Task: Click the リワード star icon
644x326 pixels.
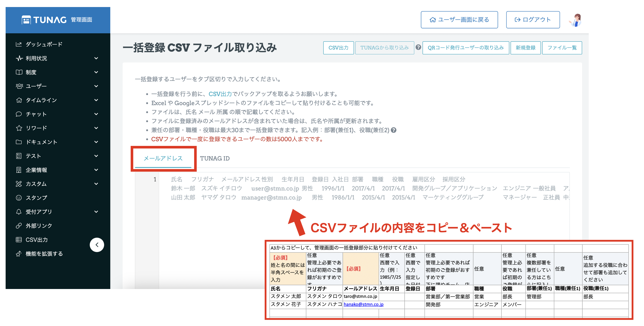Action: (x=19, y=128)
